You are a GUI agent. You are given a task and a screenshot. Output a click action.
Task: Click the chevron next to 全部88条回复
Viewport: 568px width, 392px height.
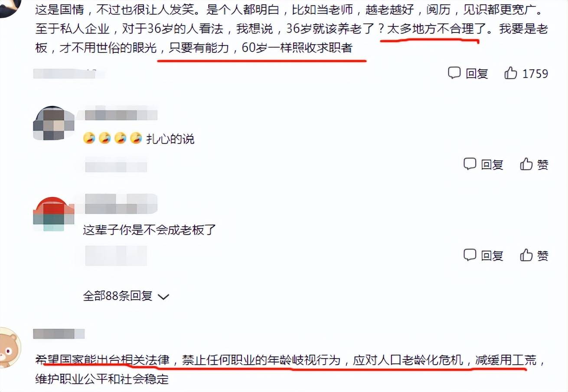(163, 297)
